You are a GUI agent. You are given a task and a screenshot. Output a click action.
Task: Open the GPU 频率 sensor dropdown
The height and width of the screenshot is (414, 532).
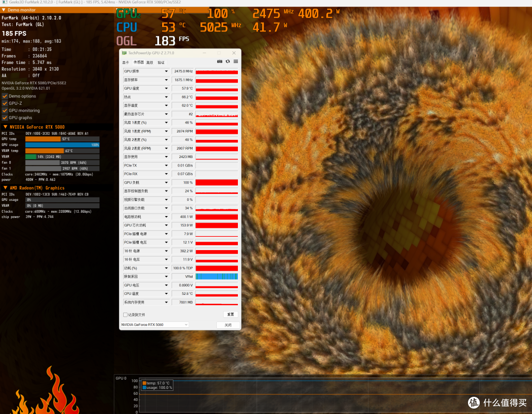[x=166, y=71]
